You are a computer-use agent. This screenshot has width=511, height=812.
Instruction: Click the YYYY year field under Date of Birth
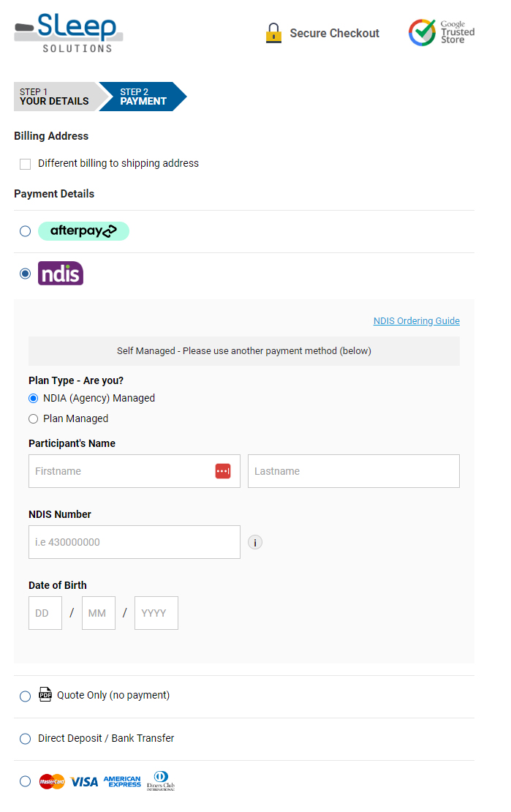click(x=156, y=613)
